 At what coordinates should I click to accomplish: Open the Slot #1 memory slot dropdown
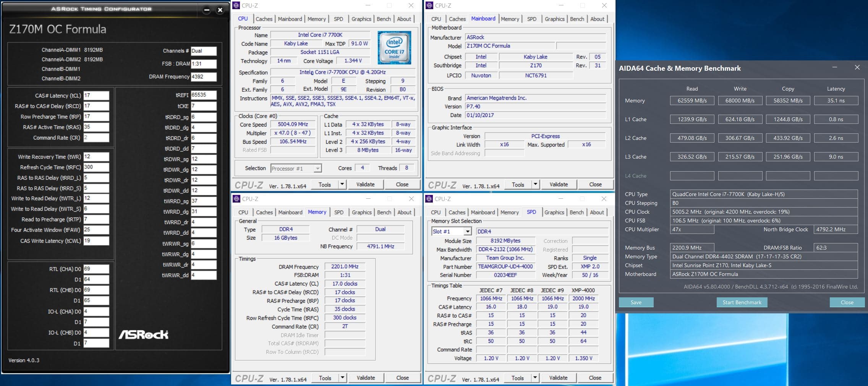[x=468, y=232]
